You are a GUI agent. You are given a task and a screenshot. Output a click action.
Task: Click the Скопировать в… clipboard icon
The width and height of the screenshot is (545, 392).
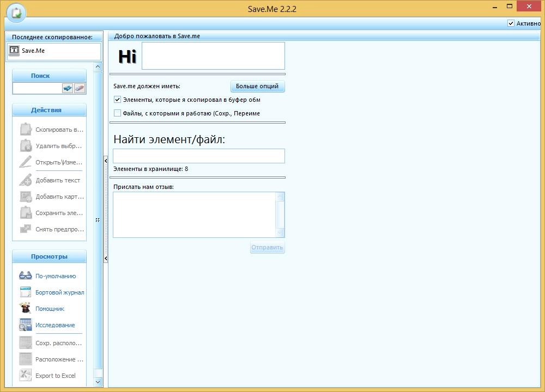click(x=26, y=129)
